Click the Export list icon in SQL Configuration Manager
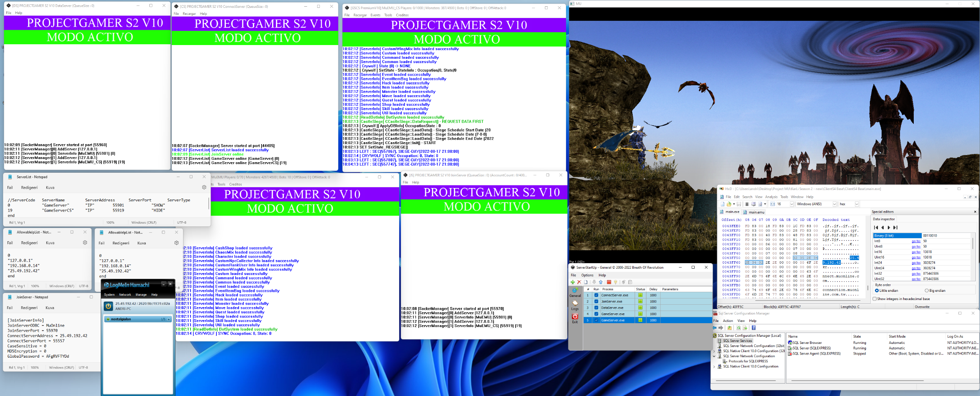Screen dimensions: 980x396 point(745,328)
